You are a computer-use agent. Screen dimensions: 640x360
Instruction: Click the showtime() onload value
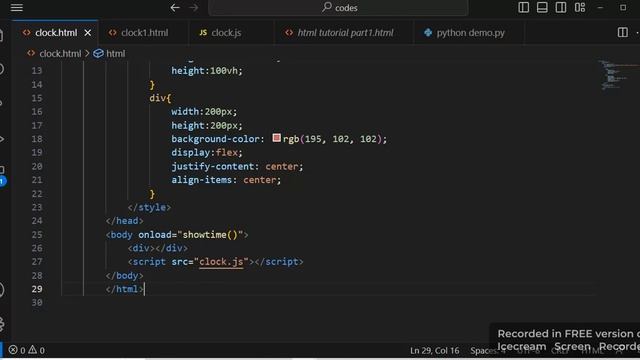pyautogui.click(x=210, y=235)
